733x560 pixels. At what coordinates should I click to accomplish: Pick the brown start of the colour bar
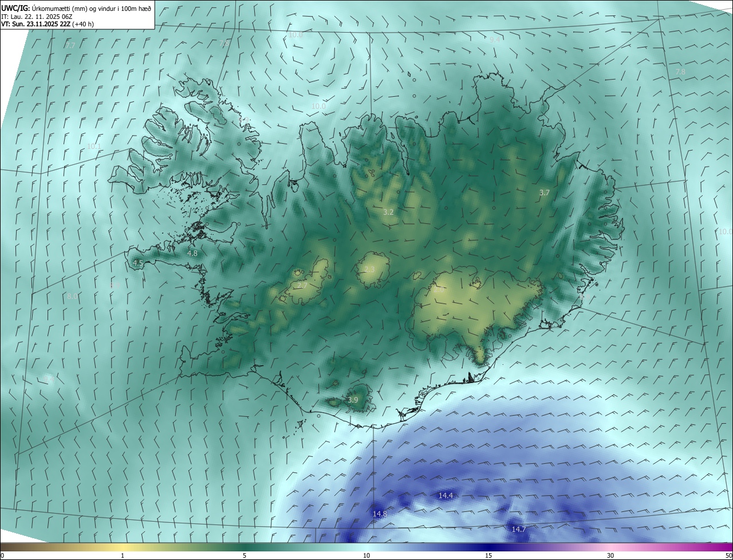coord(11,547)
